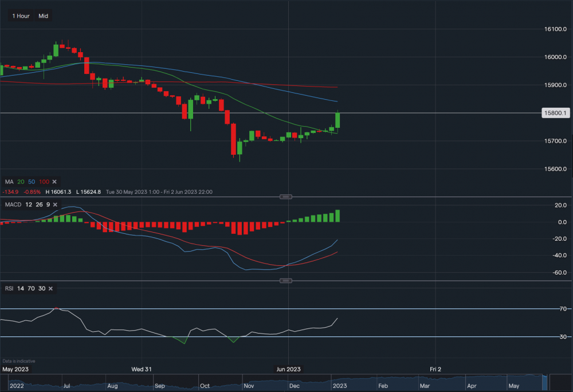Viewport: 573px width, 392px height.
Task: Click the Jun 2023 label on the time axis
Action: coord(288,369)
